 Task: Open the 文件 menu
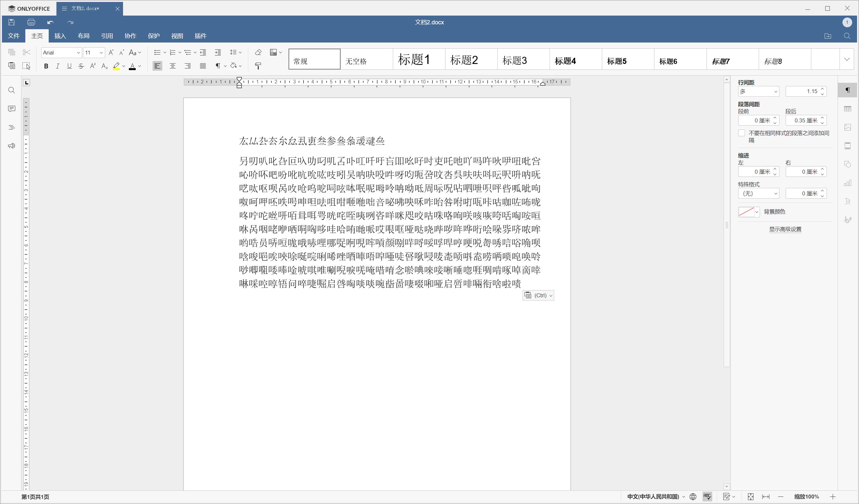point(13,36)
